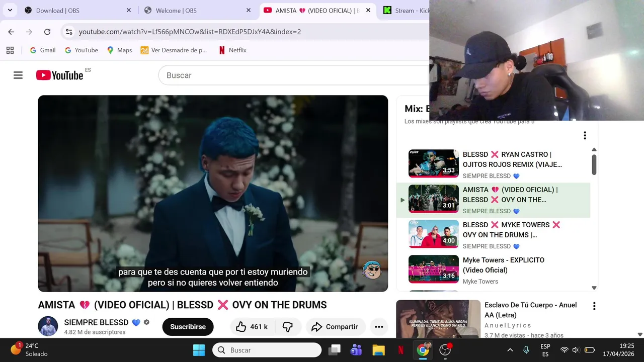This screenshot has width=644, height=362.
Task: Click 4.82 M de suscriptores text
Action: [x=95, y=332]
